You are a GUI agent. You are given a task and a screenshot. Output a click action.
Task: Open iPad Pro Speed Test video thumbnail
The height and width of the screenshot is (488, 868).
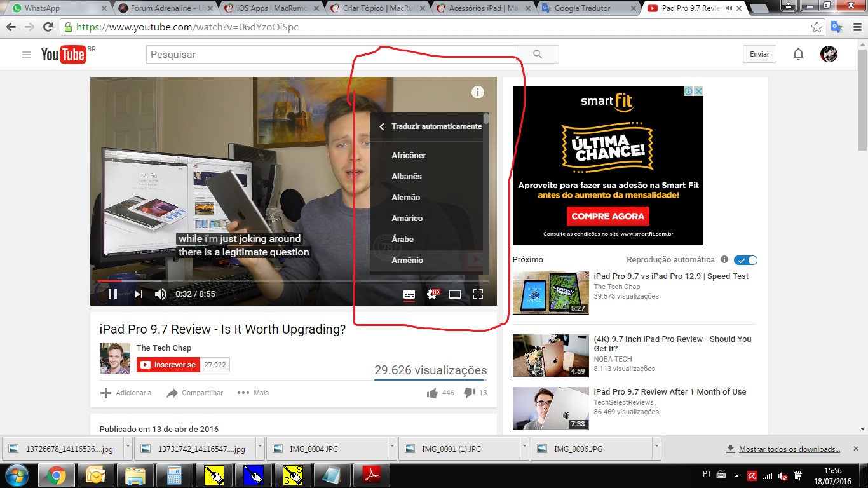click(551, 293)
